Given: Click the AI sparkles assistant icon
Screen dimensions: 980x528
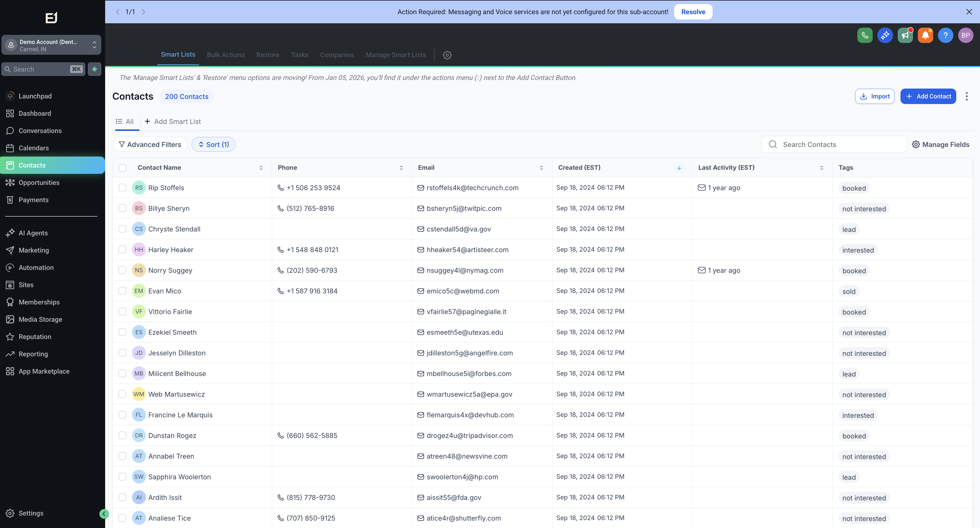Looking at the screenshot, I should click(x=885, y=35).
